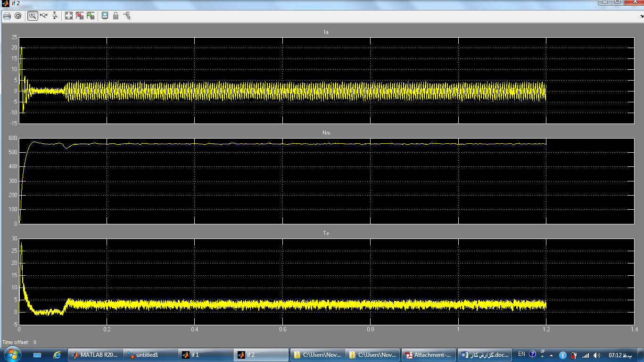Click the Autoscale icon
This screenshot has width=644, height=362.
[x=69, y=16]
